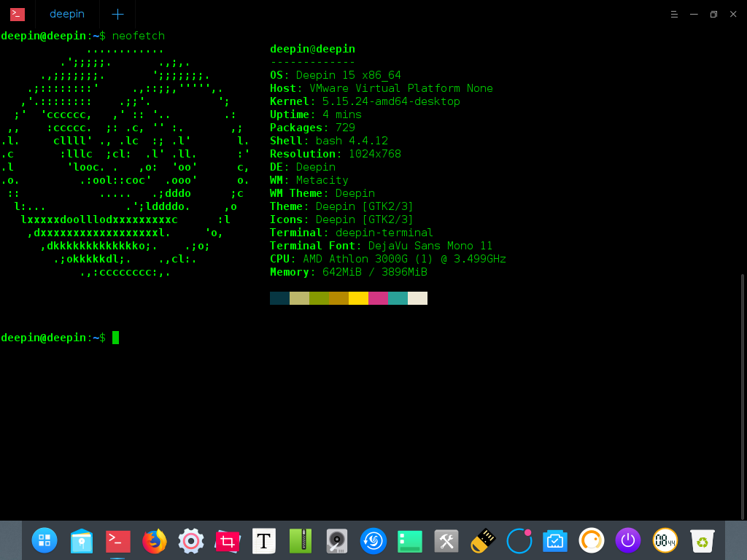This screenshot has width=747, height=560.
Task: Open the terminal hamburger menu
Action: (674, 15)
